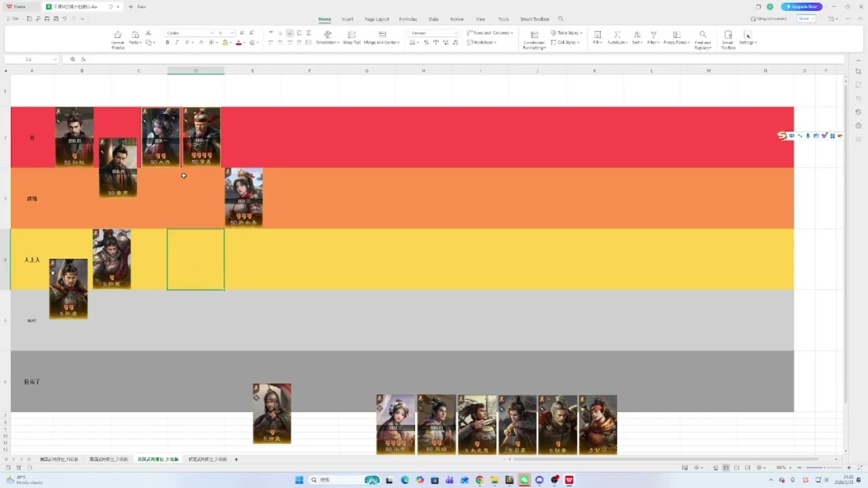
Task: Click the Paste clipboard icon
Action: tap(135, 35)
